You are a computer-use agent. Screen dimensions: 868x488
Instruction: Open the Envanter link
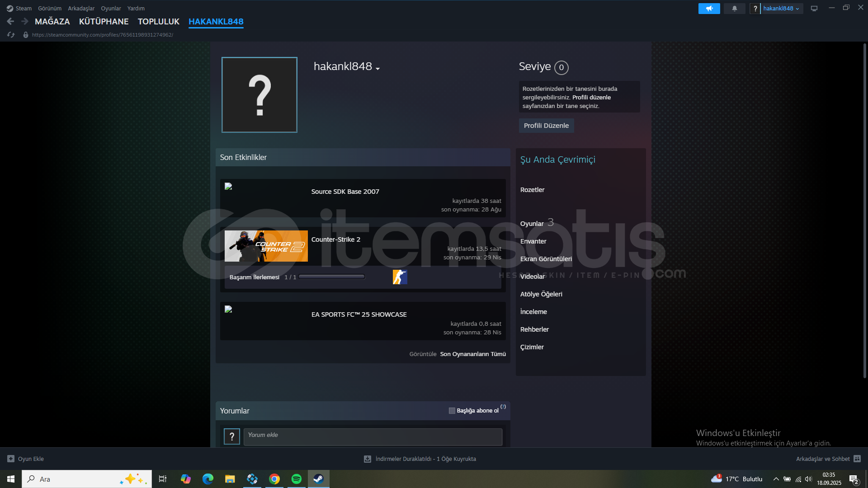(x=533, y=241)
